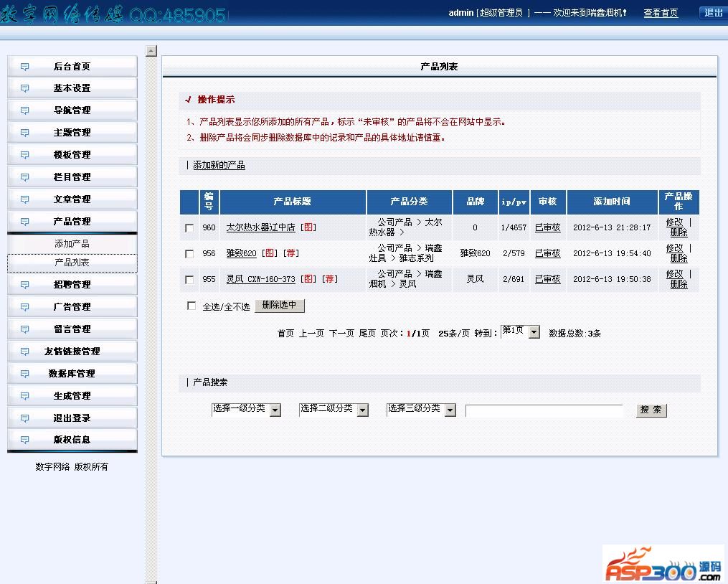The width and height of the screenshot is (728, 584).
Task: Check the box for product 955
Action: pyautogui.click(x=189, y=280)
